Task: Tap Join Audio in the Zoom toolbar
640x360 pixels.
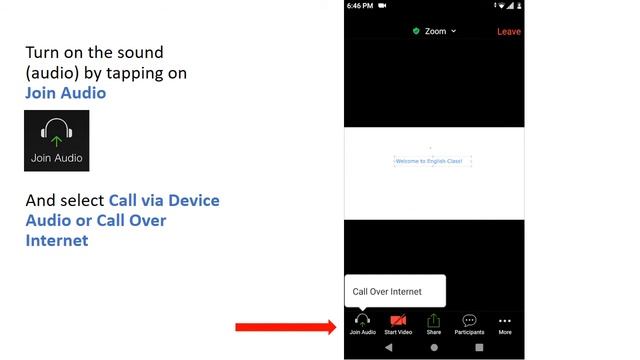Action: (x=362, y=324)
